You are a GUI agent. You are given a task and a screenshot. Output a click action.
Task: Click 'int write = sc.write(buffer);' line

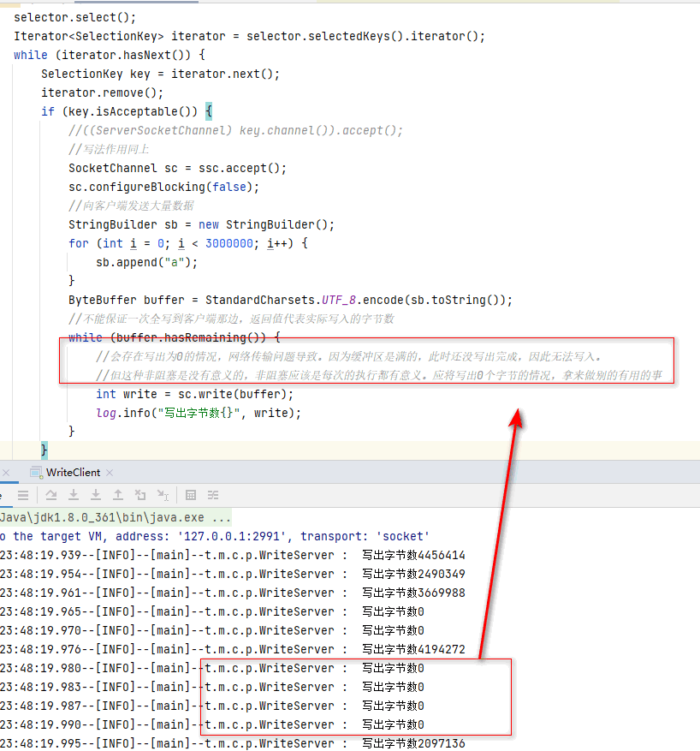pos(195,394)
